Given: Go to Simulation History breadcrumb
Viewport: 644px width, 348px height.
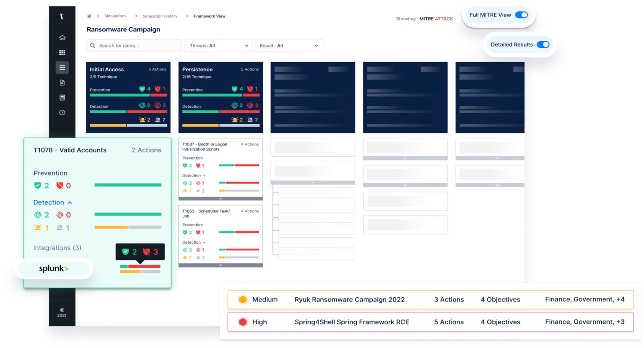Looking at the screenshot, I should [x=160, y=16].
